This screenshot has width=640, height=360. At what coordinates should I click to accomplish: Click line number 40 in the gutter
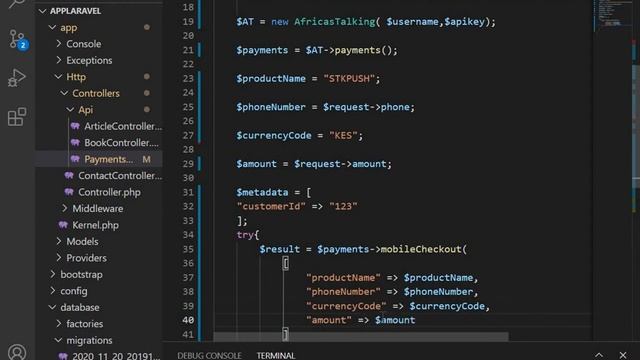pyautogui.click(x=188, y=320)
